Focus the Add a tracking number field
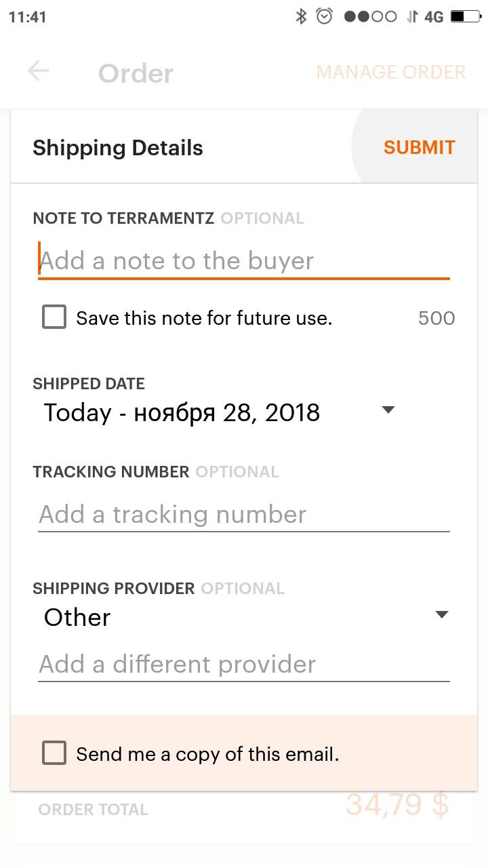 click(x=244, y=515)
